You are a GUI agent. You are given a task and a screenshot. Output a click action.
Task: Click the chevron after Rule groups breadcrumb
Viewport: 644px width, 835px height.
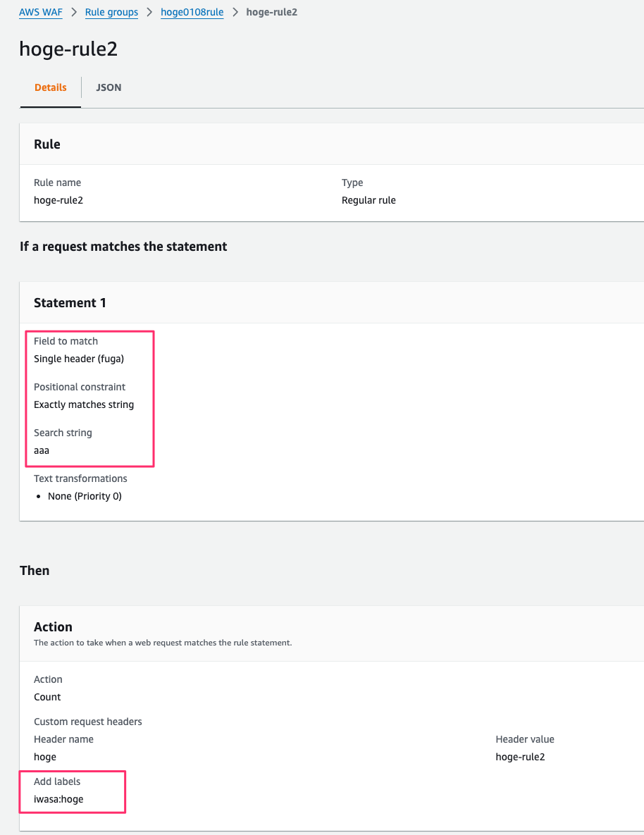(x=149, y=12)
